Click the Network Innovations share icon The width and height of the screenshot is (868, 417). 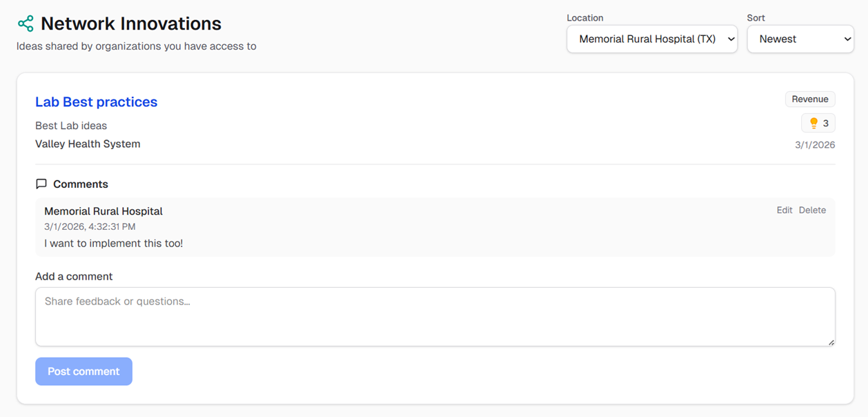point(26,24)
